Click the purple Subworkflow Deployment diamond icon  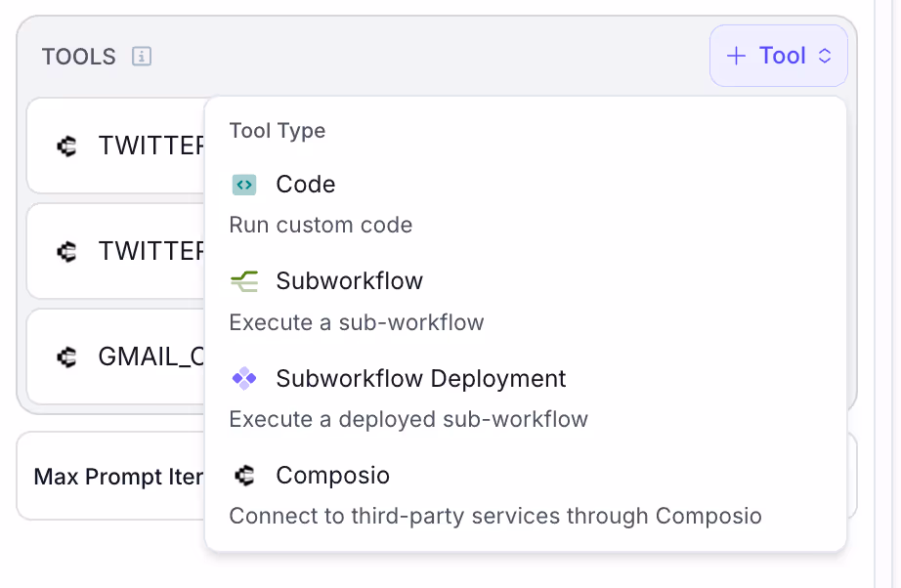(244, 378)
